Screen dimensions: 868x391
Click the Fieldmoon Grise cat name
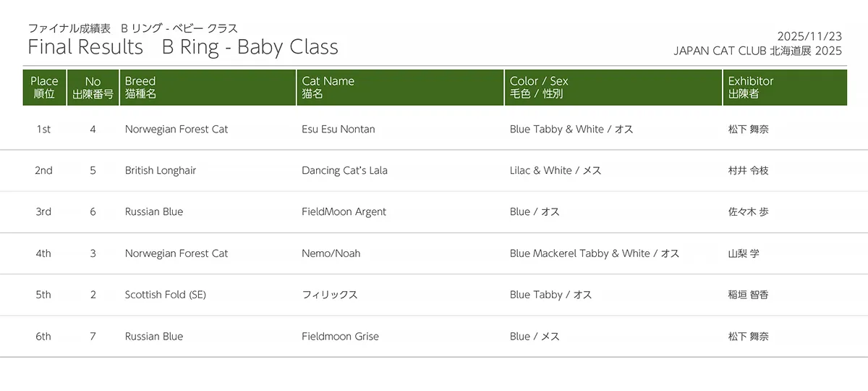click(x=340, y=337)
